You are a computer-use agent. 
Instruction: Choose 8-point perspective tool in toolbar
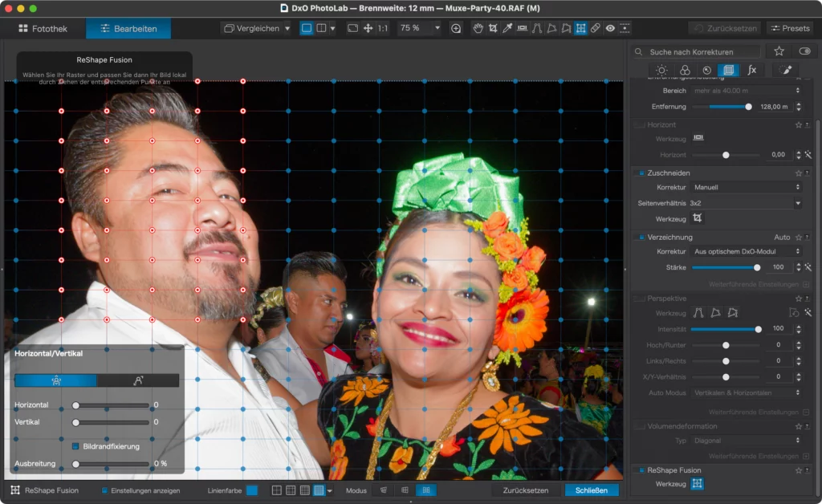[566, 28]
